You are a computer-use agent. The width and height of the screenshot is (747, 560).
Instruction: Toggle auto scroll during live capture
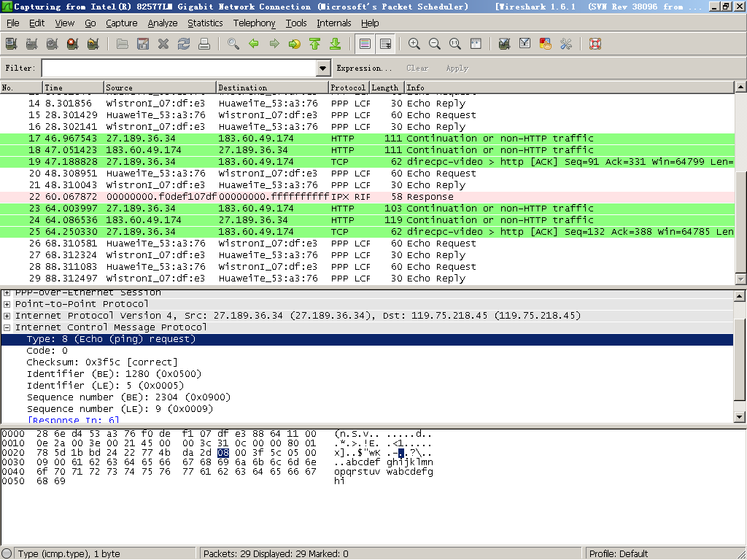click(385, 44)
